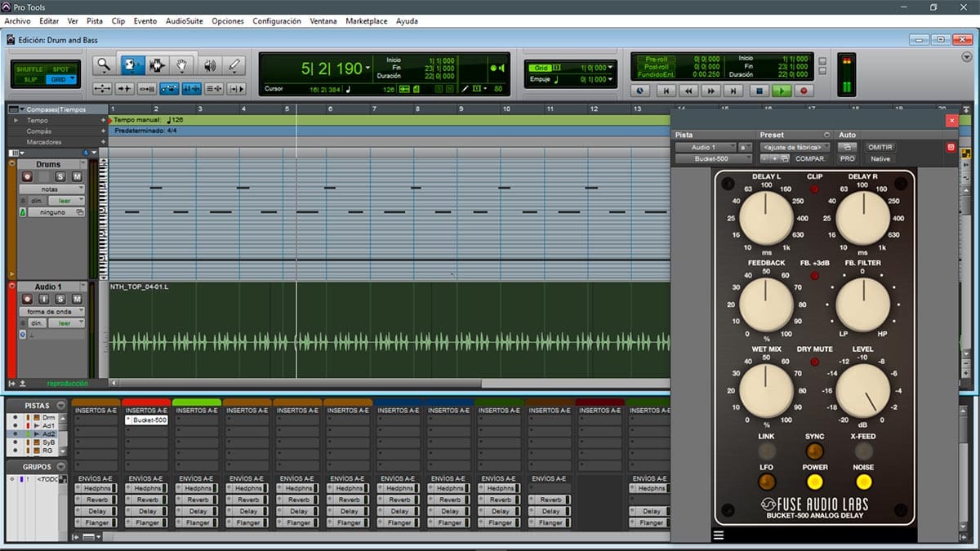Viewport: 980px width, 551px height.
Task: Open the plugin hamburger menu icon
Action: point(718,535)
